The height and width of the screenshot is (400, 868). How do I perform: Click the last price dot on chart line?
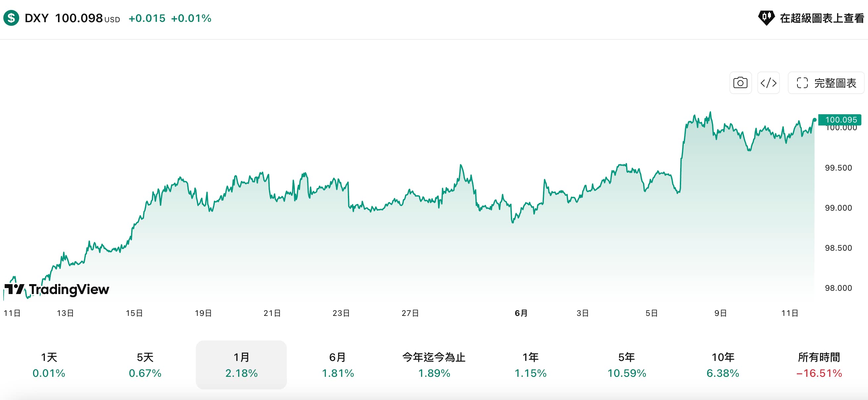pos(814,120)
